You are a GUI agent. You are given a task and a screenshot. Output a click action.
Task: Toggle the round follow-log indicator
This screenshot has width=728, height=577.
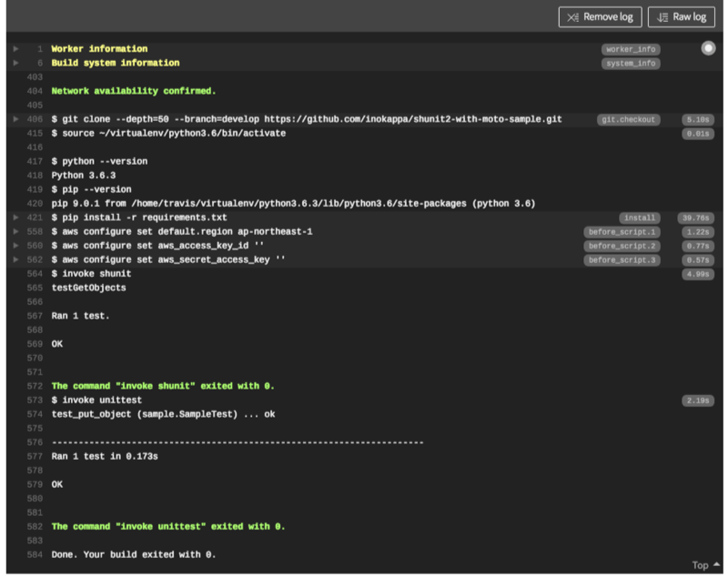[x=708, y=48]
